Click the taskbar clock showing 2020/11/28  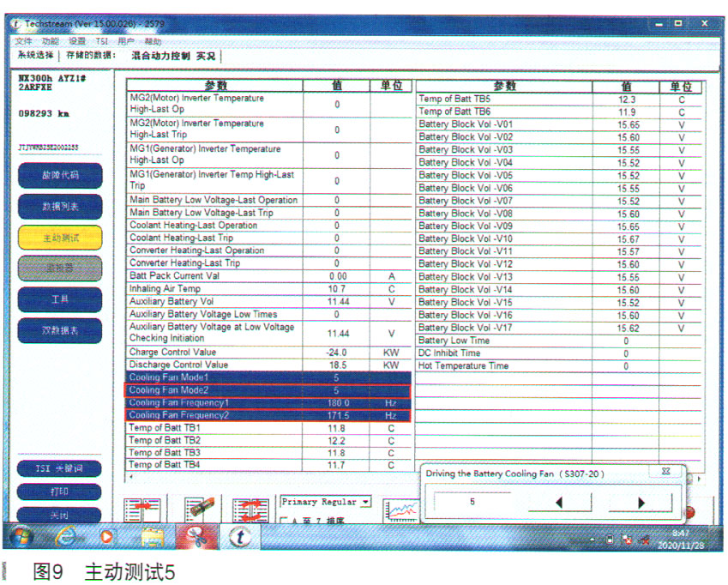(x=681, y=540)
